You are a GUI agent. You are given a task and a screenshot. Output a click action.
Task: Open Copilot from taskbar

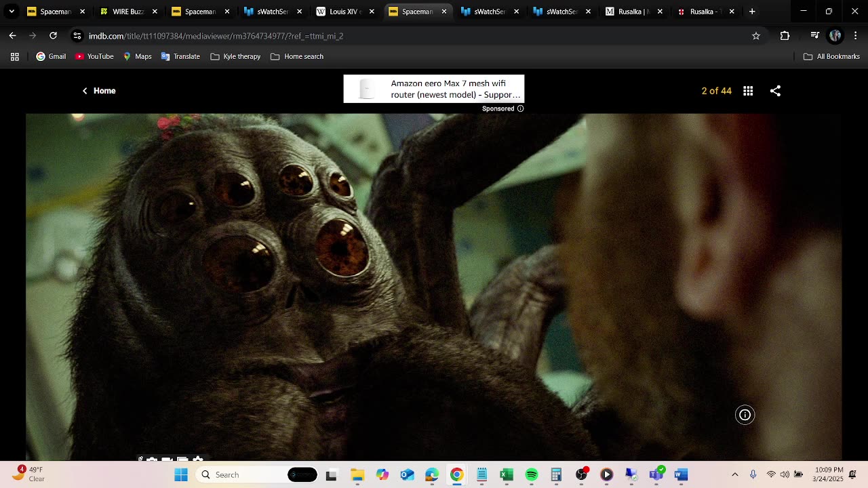(382, 475)
